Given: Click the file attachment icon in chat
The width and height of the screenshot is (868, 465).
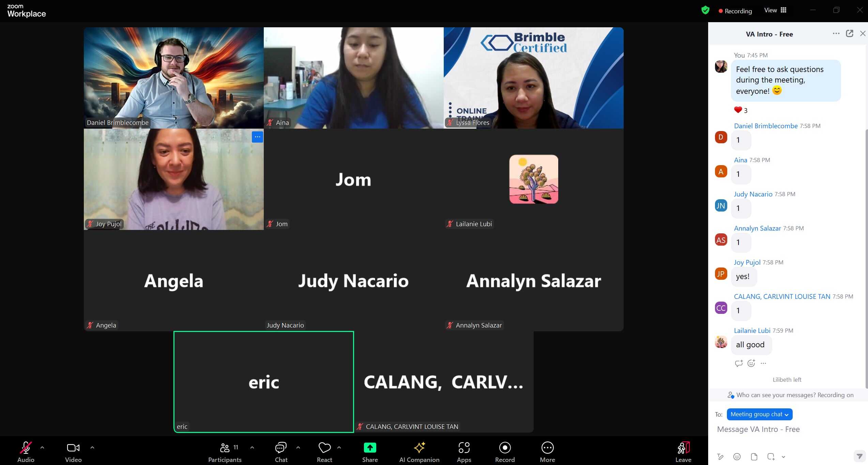Looking at the screenshot, I should click(x=754, y=456).
